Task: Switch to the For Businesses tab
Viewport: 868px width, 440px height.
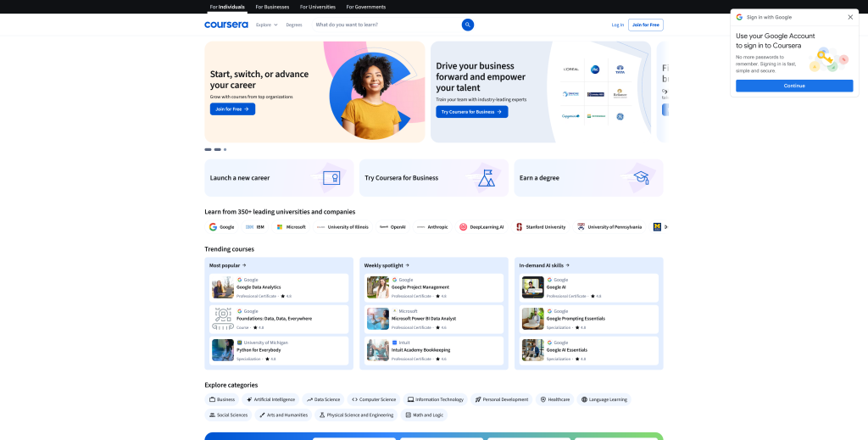Action: [272, 7]
